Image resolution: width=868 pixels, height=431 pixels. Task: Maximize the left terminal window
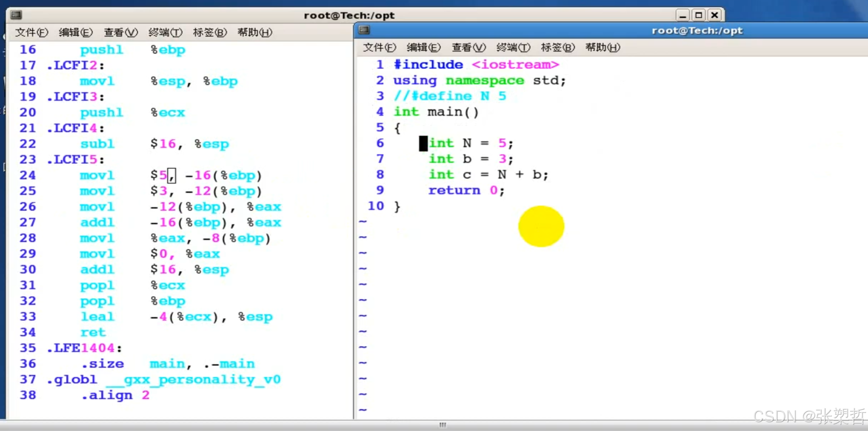[698, 15]
